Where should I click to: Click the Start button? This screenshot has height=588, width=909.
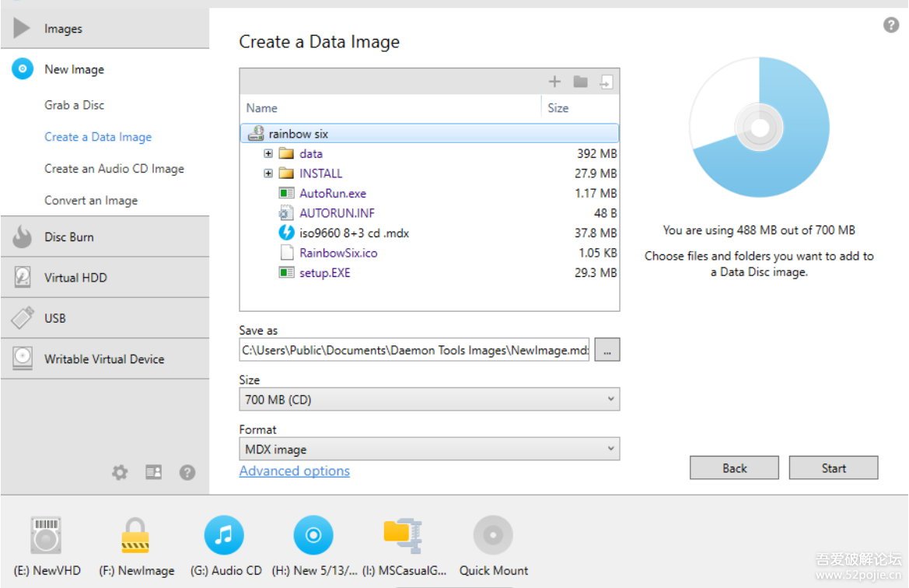click(833, 468)
